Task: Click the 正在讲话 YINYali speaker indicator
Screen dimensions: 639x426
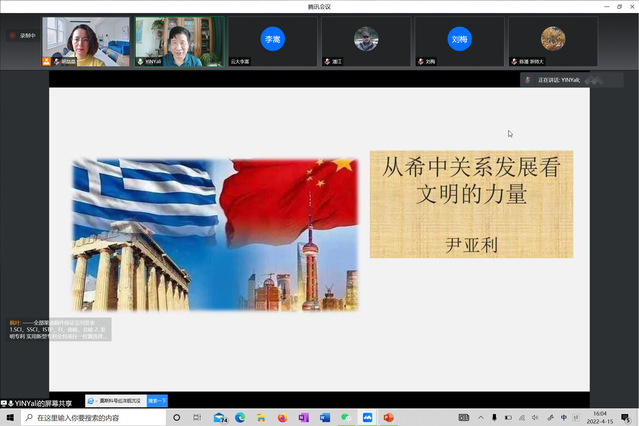Action: click(556, 79)
